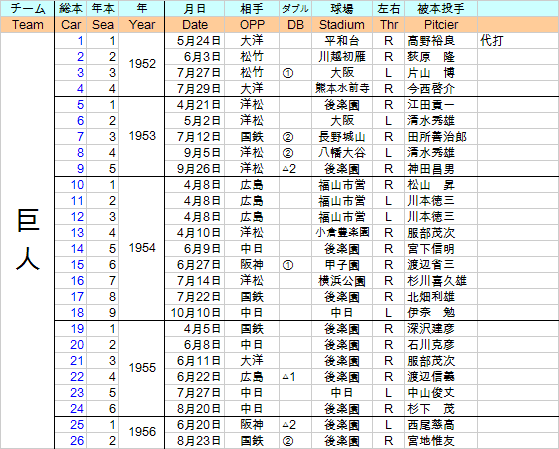The image size is (559, 449).
Task: Select stadium cell 平和台
Action: (x=342, y=41)
